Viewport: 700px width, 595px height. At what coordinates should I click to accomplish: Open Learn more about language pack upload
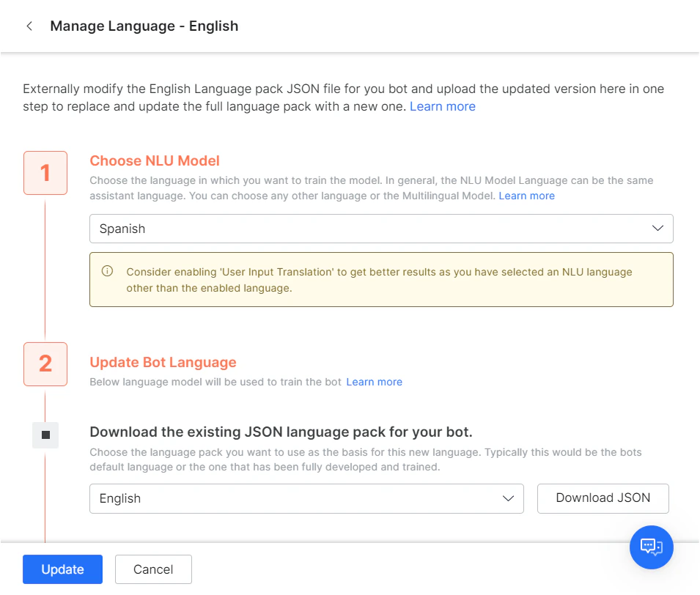(443, 106)
